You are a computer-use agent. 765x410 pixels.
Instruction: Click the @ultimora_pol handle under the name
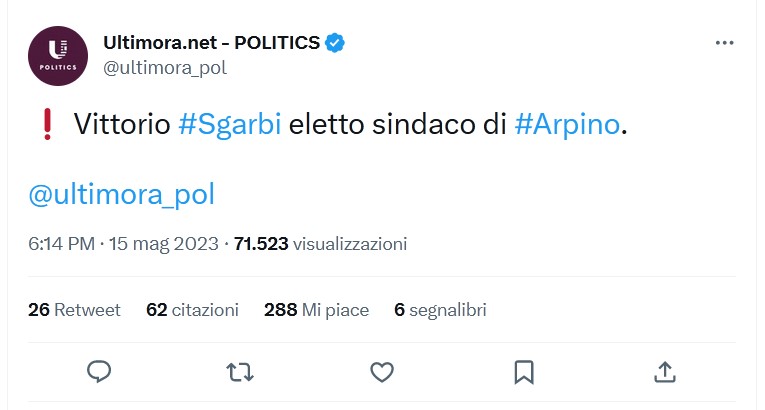pyautogui.click(x=165, y=68)
